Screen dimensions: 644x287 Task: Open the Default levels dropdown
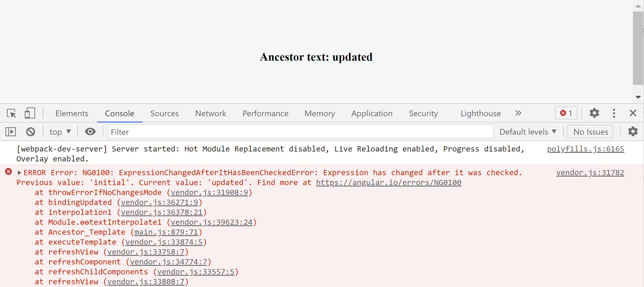[528, 132]
